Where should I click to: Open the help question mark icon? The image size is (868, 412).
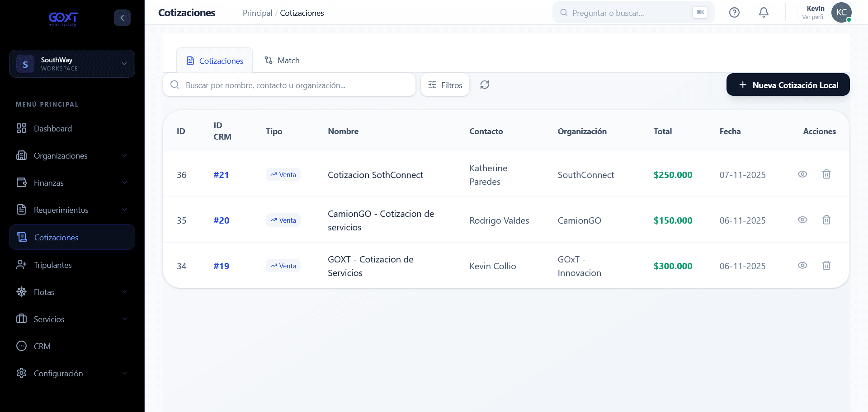click(734, 13)
